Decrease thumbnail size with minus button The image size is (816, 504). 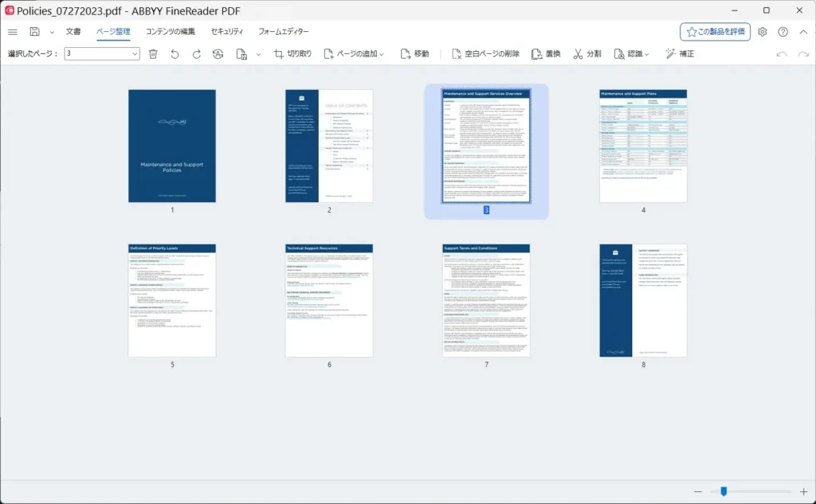(x=698, y=491)
